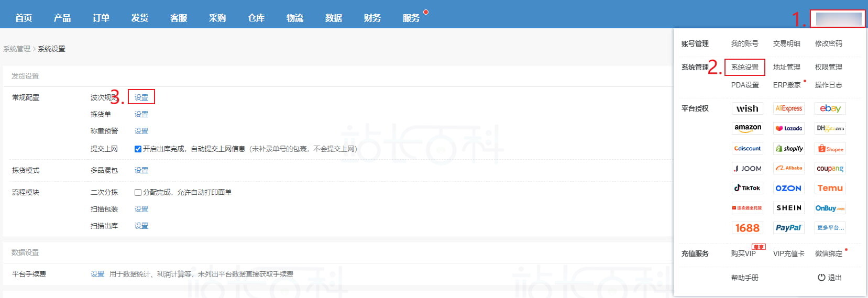Click the PayPal authorization icon
Screen dimensions: 868x298
click(x=789, y=228)
